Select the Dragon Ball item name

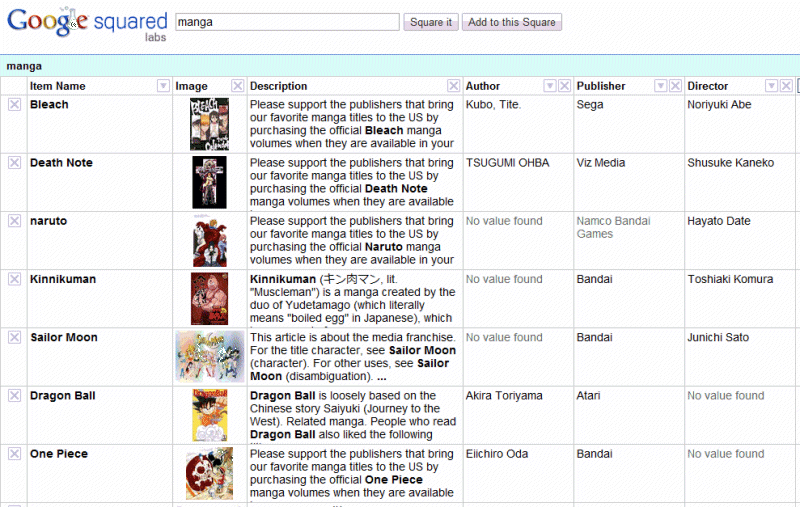(x=63, y=395)
